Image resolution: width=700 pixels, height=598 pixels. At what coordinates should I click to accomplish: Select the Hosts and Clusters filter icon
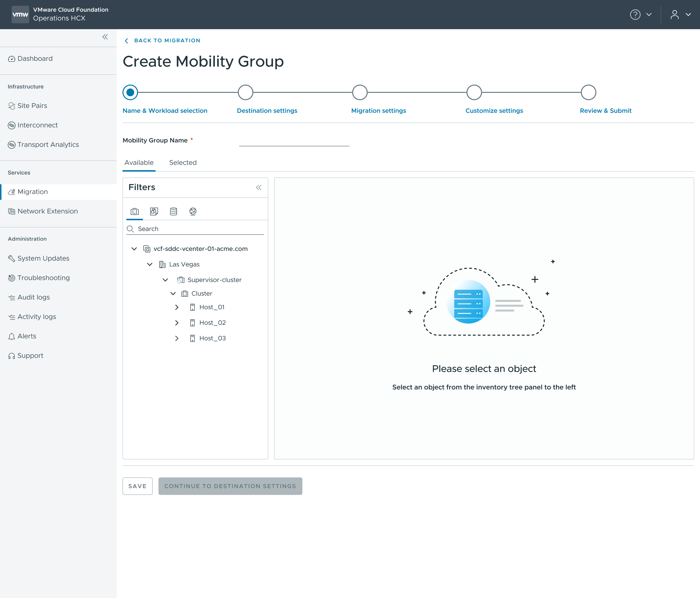tap(134, 211)
